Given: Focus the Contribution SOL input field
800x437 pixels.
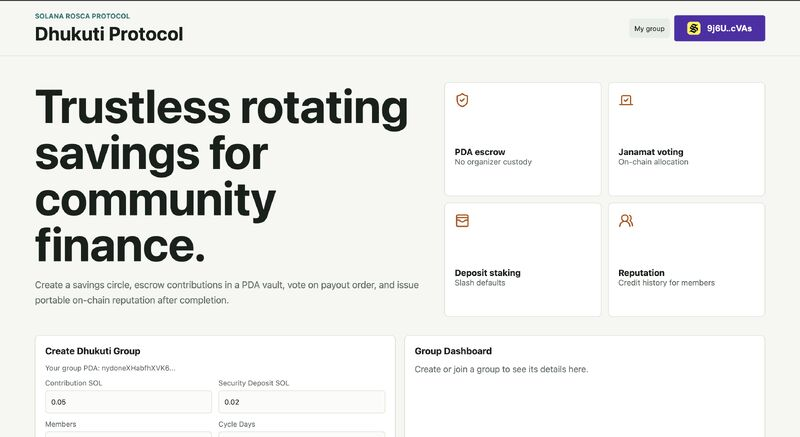Looking at the screenshot, I should coord(128,402).
